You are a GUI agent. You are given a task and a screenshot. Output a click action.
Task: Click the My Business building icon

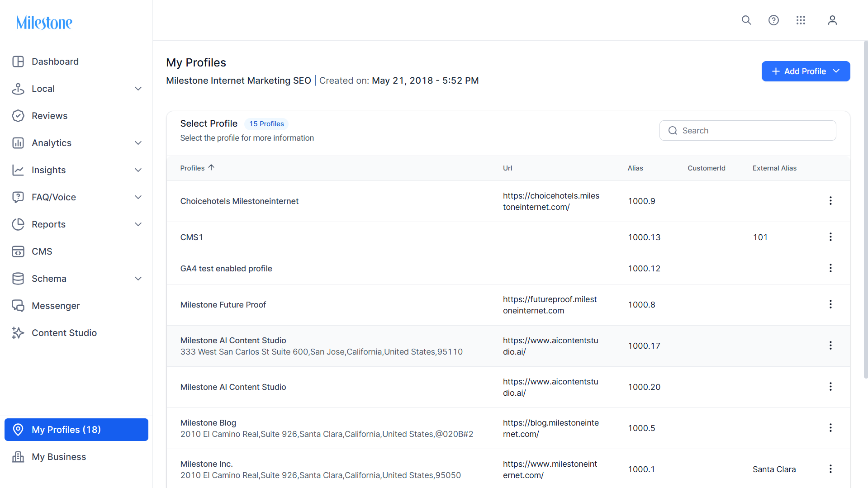point(18,457)
